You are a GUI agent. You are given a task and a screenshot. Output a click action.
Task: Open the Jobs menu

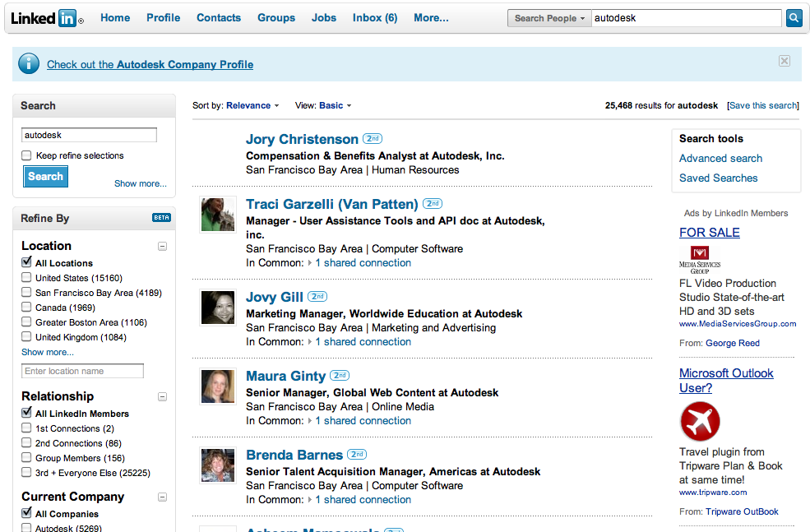click(324, 18)
